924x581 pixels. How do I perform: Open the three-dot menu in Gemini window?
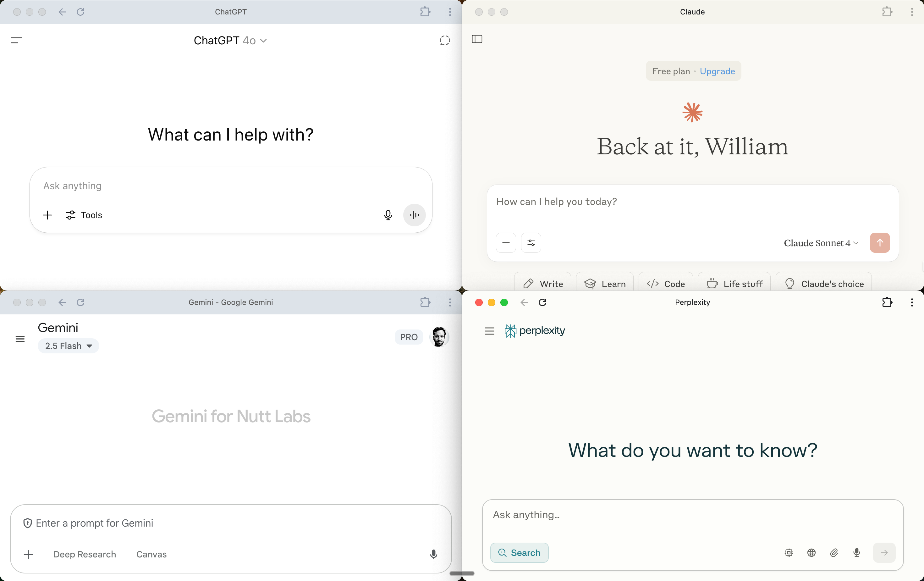[450, 302]
